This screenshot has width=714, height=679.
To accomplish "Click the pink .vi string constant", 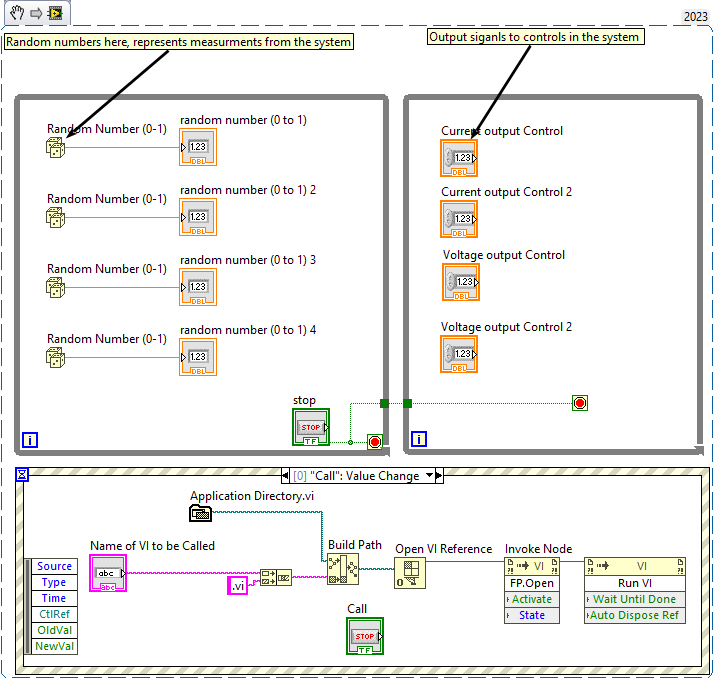I will (x=237, y=586).
